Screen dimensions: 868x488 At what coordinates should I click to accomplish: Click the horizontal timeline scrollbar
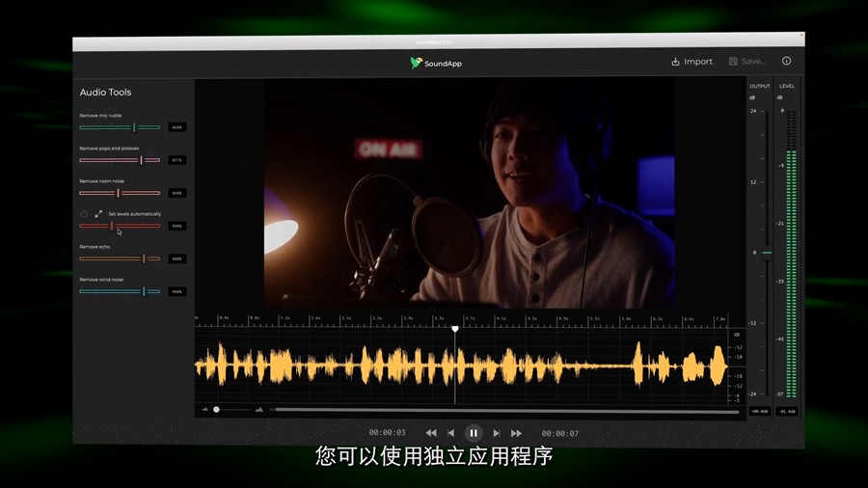tap(506, 411)
